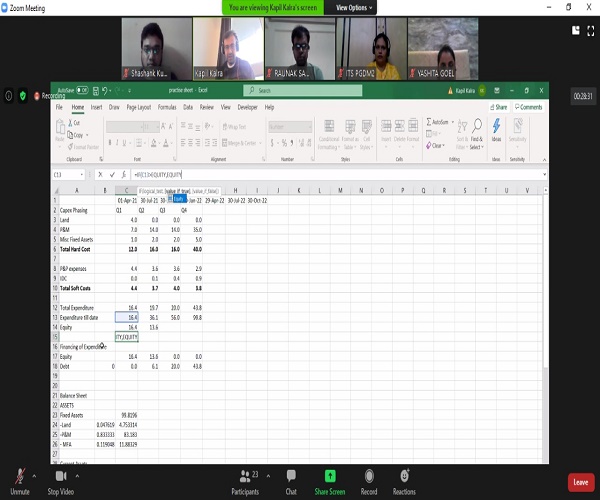
Task: Activate the Format Painter
Action: (x=83, y=147)
